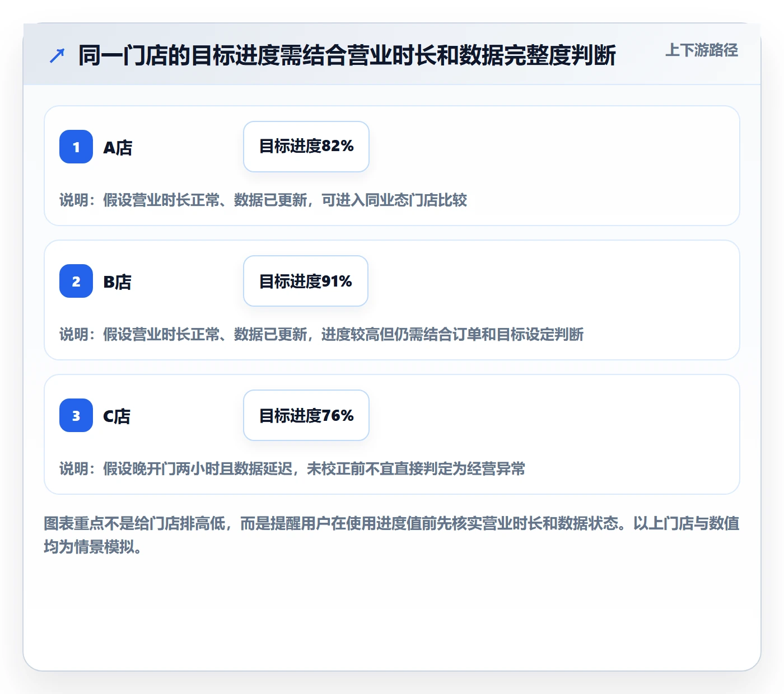Click footer paragraph starting 图表重点不是给门店排高低

click(x=392, y=535)
